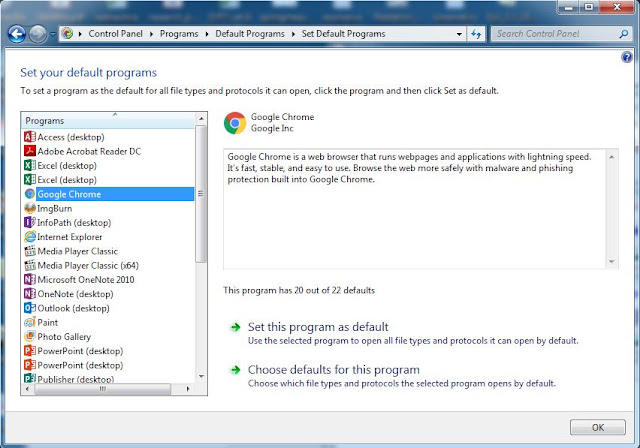This screenshot has width=640, height=448.
Task: Go back using the blue back arrow
Action: tap(17, 34)
